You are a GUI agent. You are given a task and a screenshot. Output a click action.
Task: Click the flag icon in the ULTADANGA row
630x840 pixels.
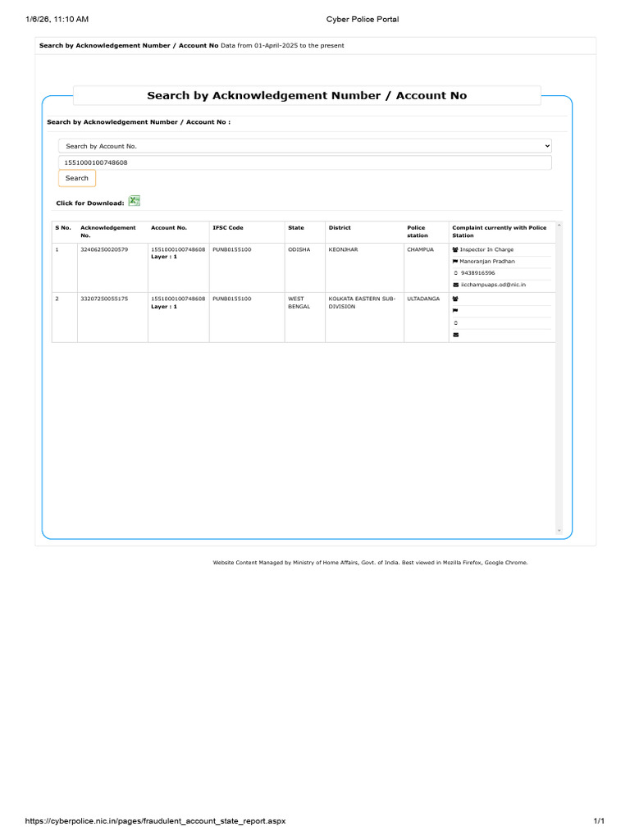coord(455,311)
